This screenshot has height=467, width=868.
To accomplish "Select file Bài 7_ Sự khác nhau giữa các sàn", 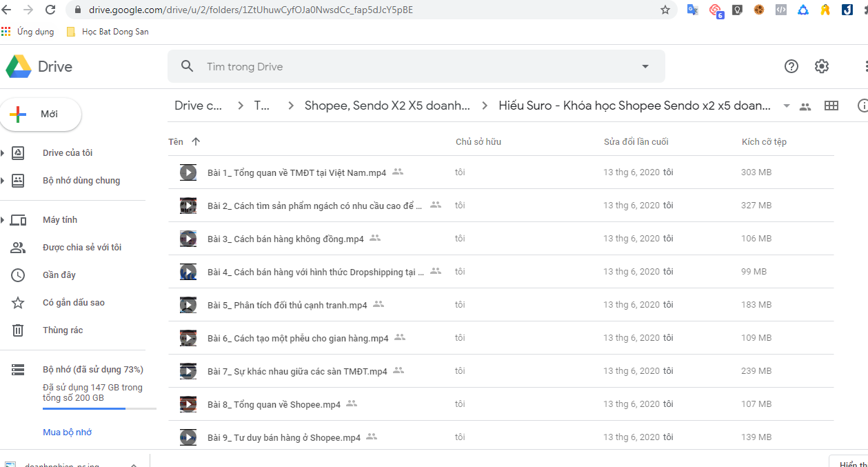I will tap(501, 371).
